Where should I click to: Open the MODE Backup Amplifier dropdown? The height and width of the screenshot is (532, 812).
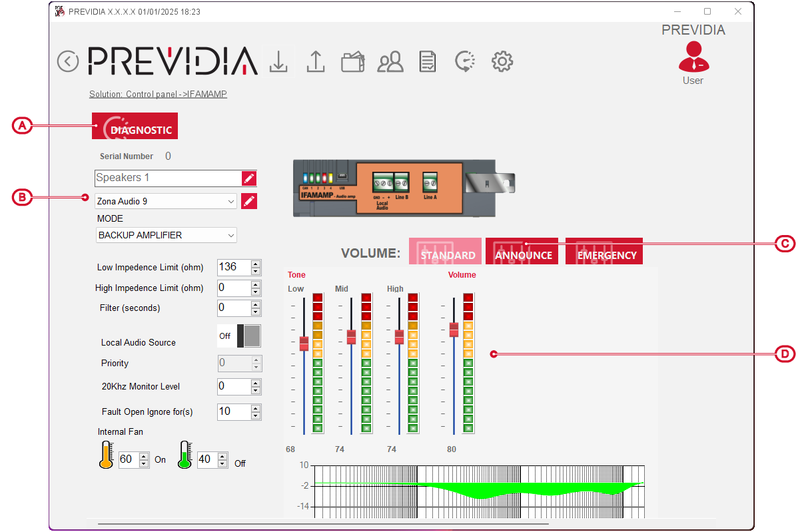(x=230, y=235)
